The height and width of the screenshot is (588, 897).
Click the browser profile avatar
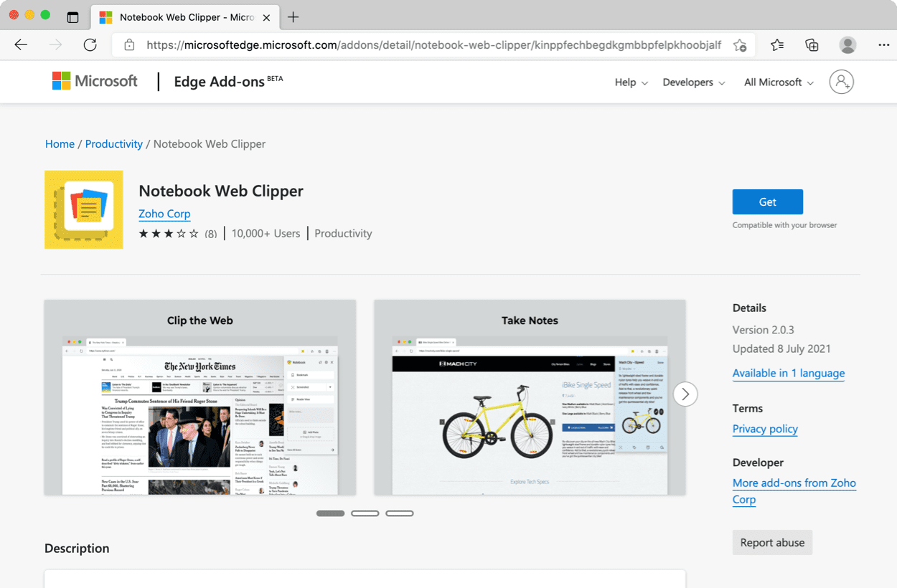pyautogui.click(x=847, y=44)
